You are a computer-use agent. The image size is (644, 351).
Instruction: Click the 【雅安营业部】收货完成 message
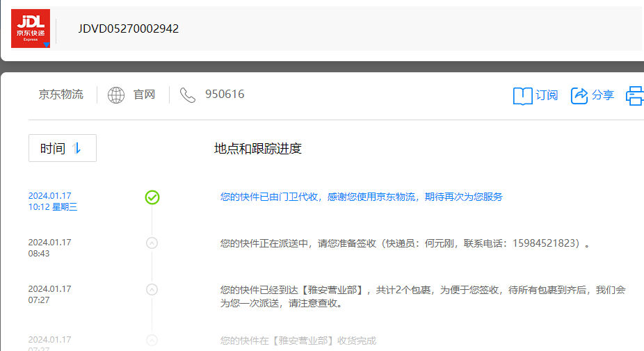[x=298, y=341]
